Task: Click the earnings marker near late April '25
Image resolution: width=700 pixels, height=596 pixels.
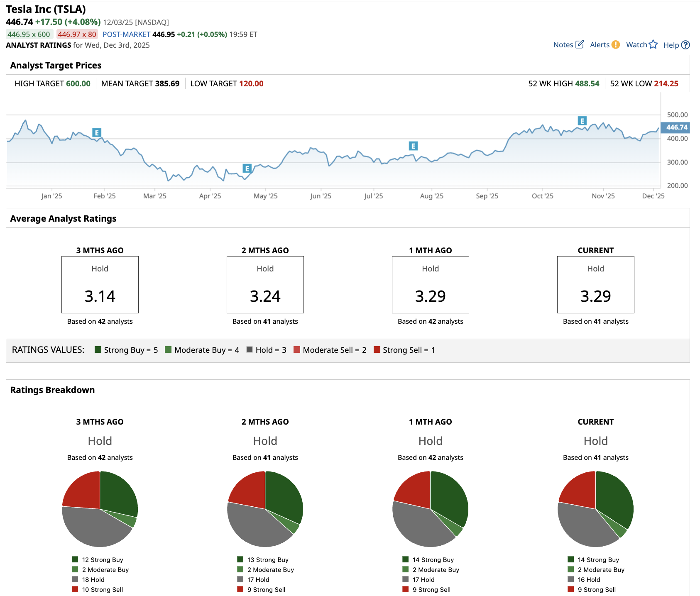Action: pos(247,169)
